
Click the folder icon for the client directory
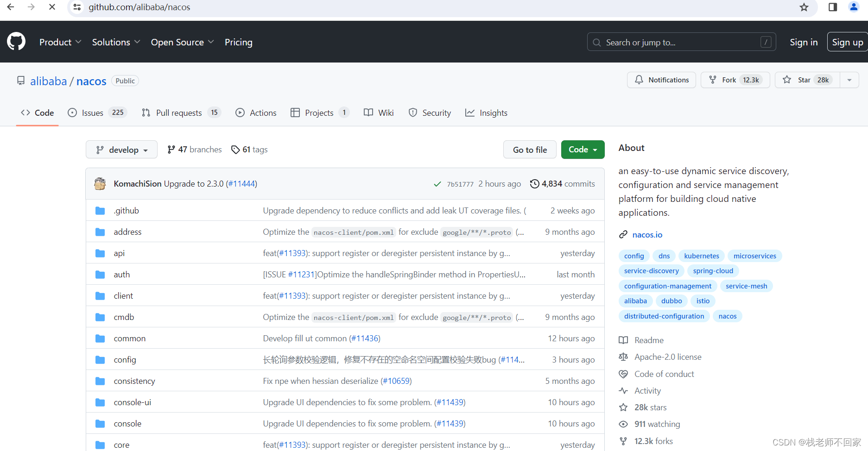[100, 296]
